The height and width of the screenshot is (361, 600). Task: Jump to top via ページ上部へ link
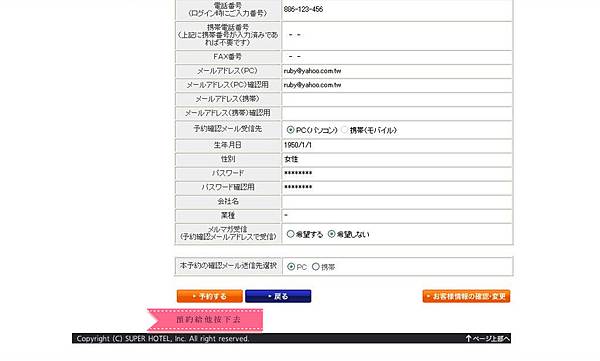(x=488, y=338)
